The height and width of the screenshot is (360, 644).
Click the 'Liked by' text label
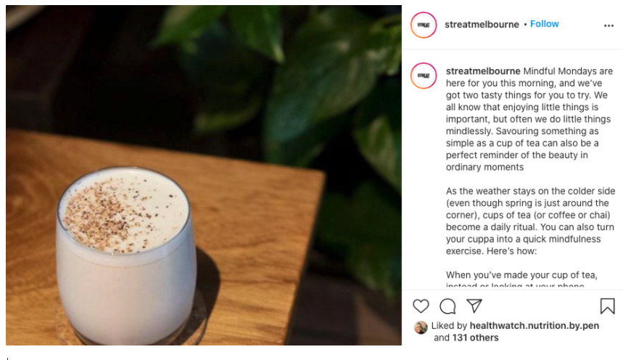click(x=449, y=325)
